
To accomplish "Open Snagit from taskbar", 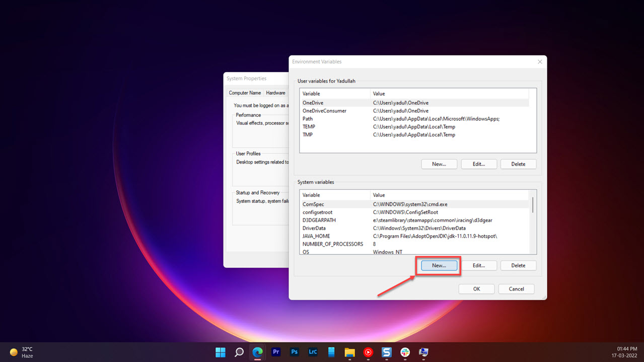I will click(387, 352).
